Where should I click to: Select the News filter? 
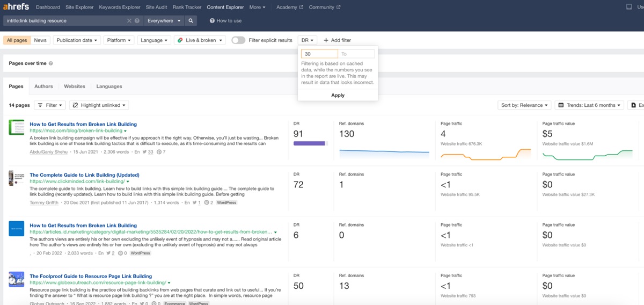point(40,40)
